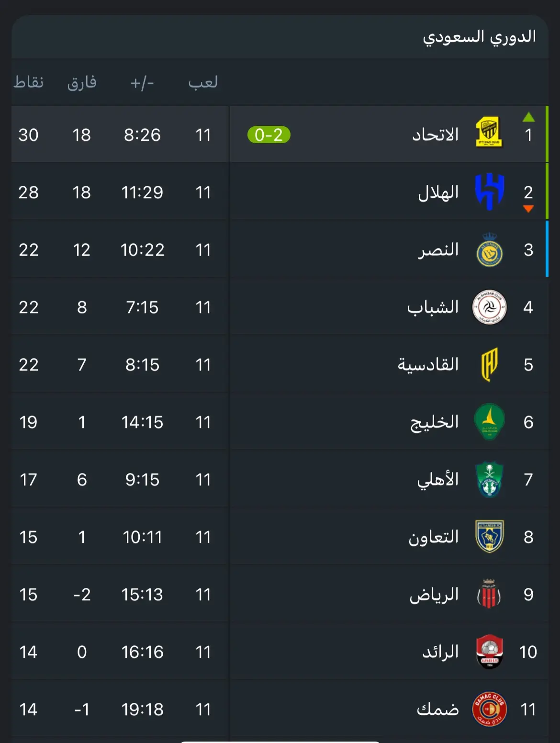Tap the Damac Club round crest
The image size is (560, 743).
[x=489, y=709]
